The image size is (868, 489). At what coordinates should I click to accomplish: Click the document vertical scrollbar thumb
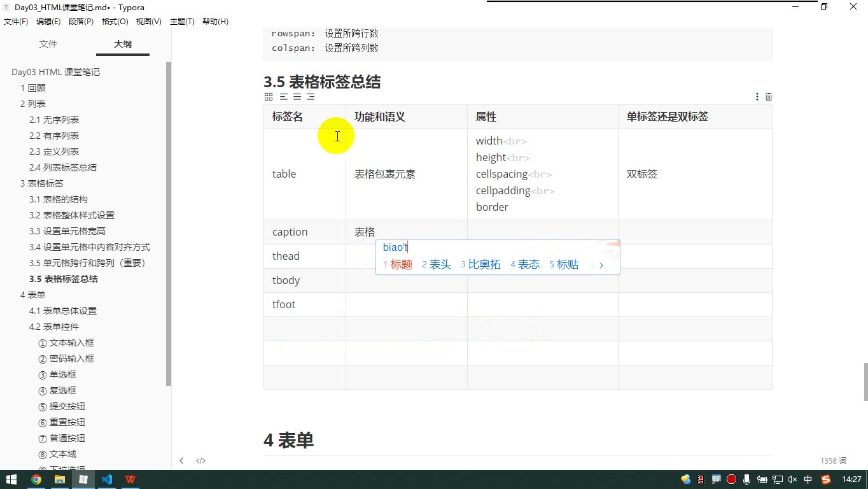[865, 382]
